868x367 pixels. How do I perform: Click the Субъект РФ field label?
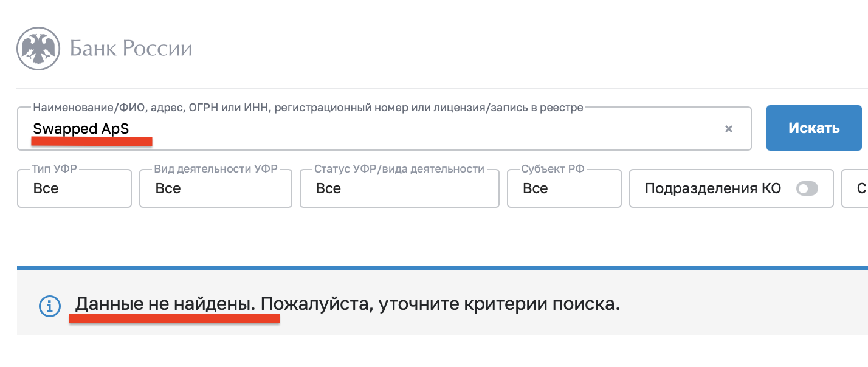[553, 169]
